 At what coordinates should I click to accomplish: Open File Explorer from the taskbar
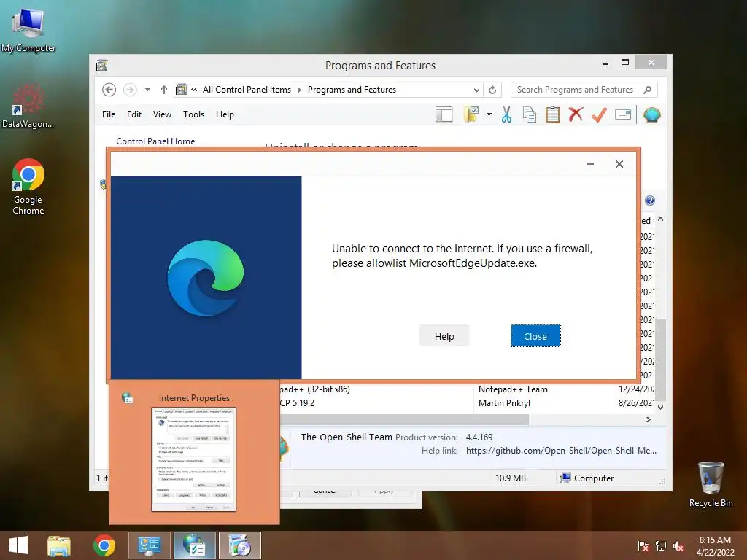pos(59,545)
